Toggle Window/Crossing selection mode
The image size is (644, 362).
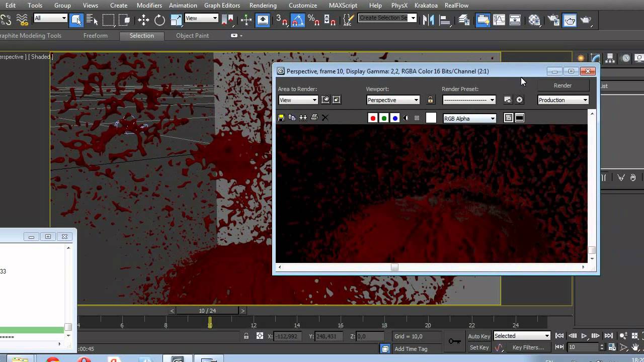(x=124, y=20)
